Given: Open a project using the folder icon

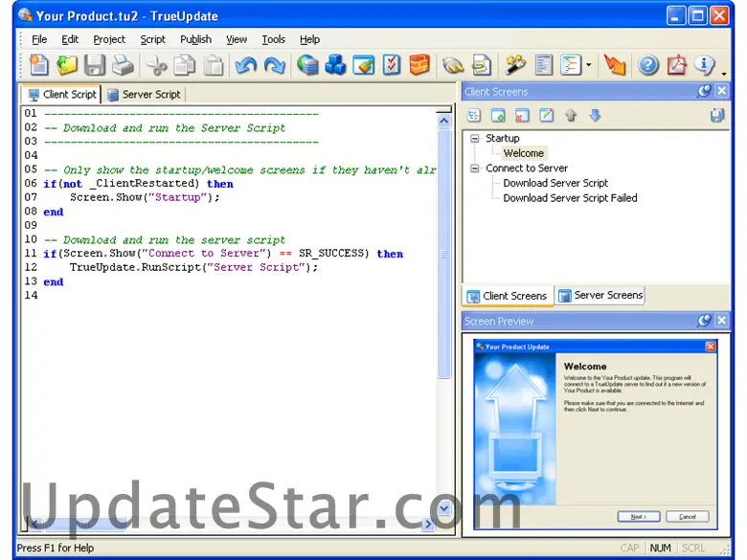Looking at the screenshot, I should coord(67,65).
